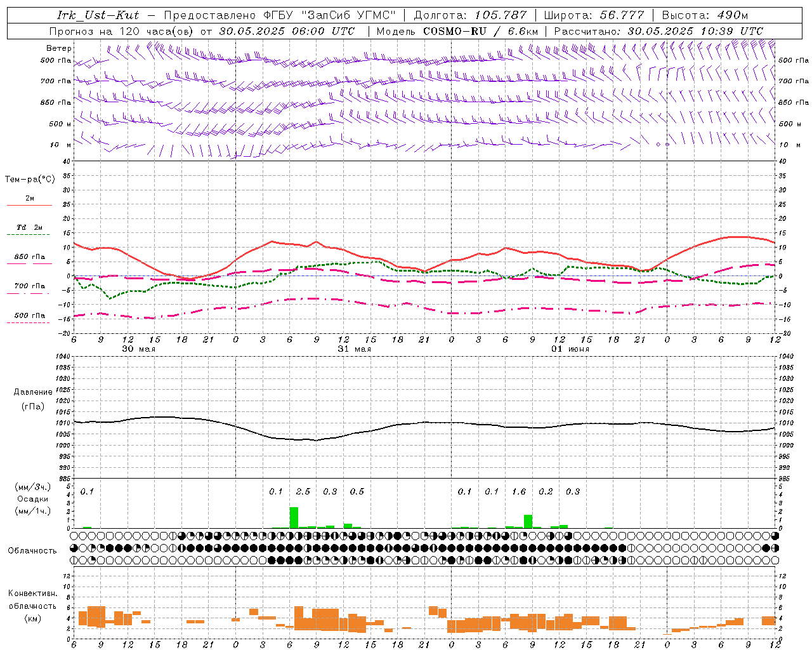Click the 30 мая date label

pos(139,349)
